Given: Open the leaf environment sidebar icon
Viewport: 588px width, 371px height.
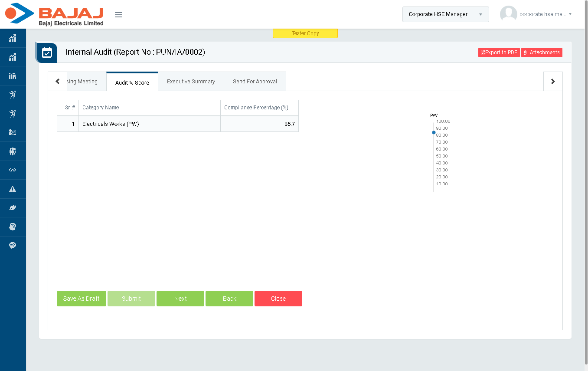Looking at the screenshot, I should pyautogui.click(x=13, y=208).
